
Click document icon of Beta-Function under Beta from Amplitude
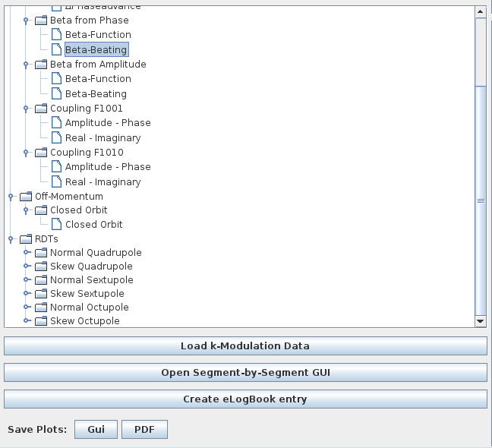tap(56, 78)
